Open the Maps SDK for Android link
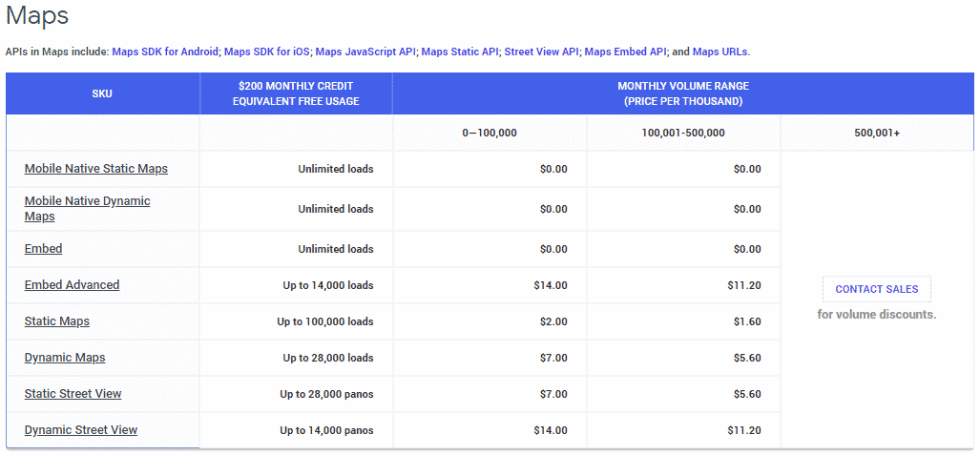980x455 pixels. 165,52
